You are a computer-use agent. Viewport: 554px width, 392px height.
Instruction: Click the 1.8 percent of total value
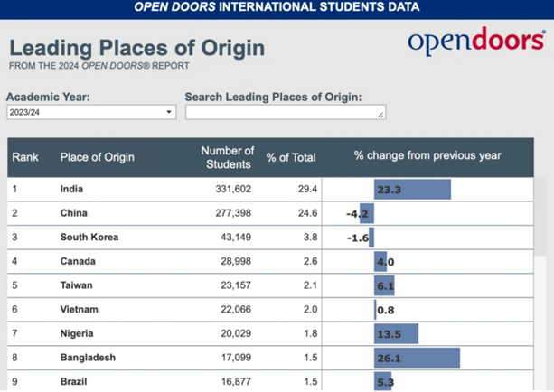coord(310,333)
